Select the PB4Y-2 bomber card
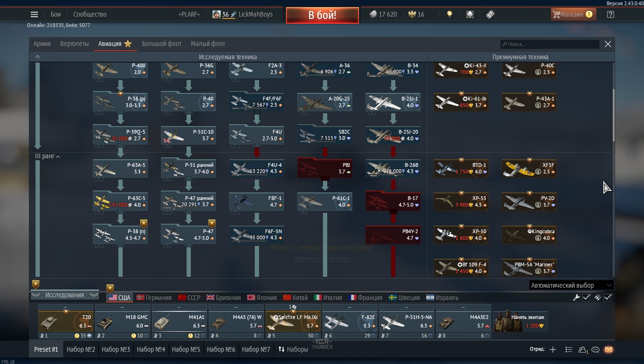 point(393,235)
